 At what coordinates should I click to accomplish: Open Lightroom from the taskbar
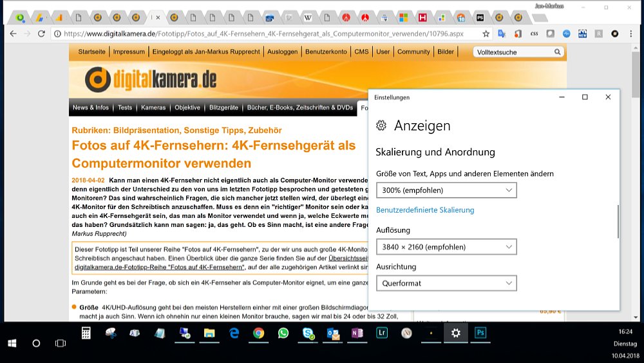click(382, 333)
